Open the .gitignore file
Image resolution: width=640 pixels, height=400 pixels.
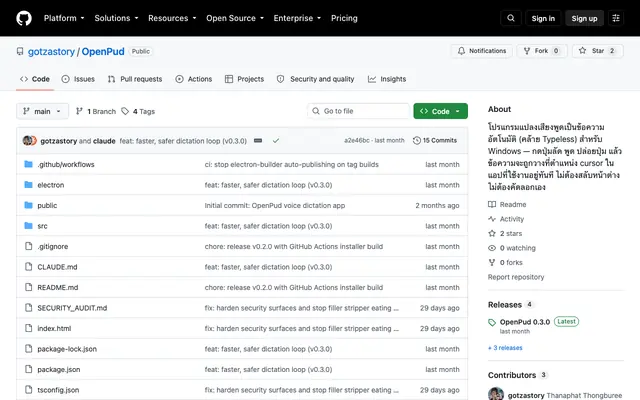(x=53, y=247)
